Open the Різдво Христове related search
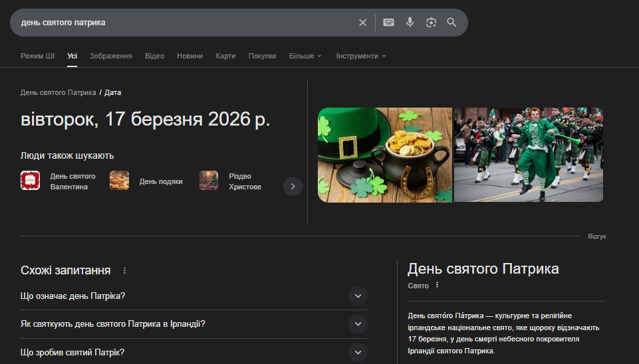 231,181
